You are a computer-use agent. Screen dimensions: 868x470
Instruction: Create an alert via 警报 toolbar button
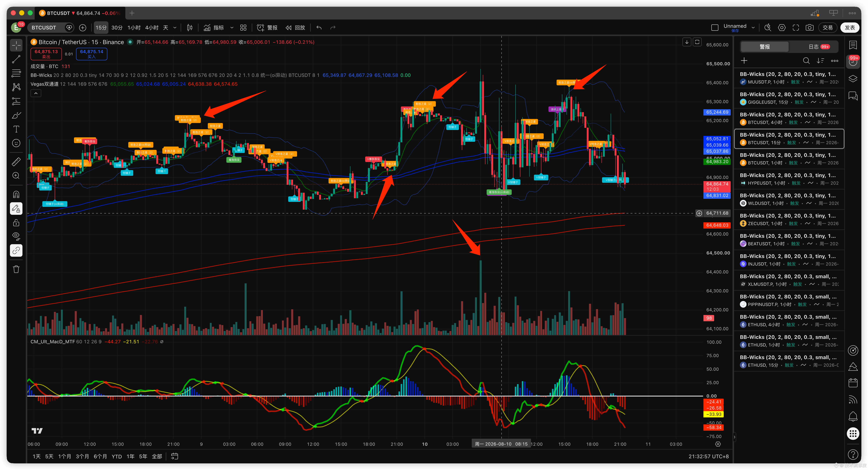click(x=267, y=28)
